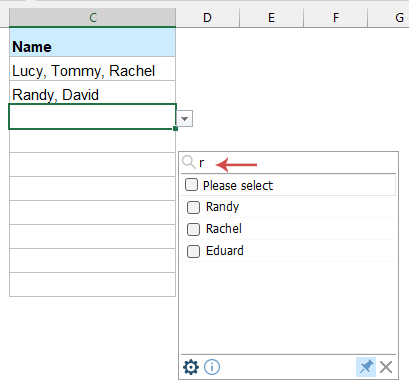Screen dimensions: 409x391
Task: Check the Please select checkbox
Action: click(191, 185)
